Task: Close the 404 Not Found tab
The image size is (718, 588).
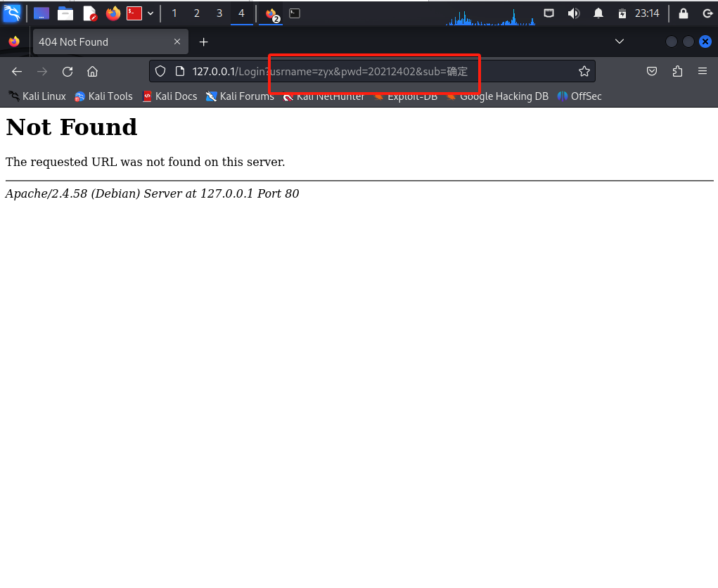Action: coord(177,41)
